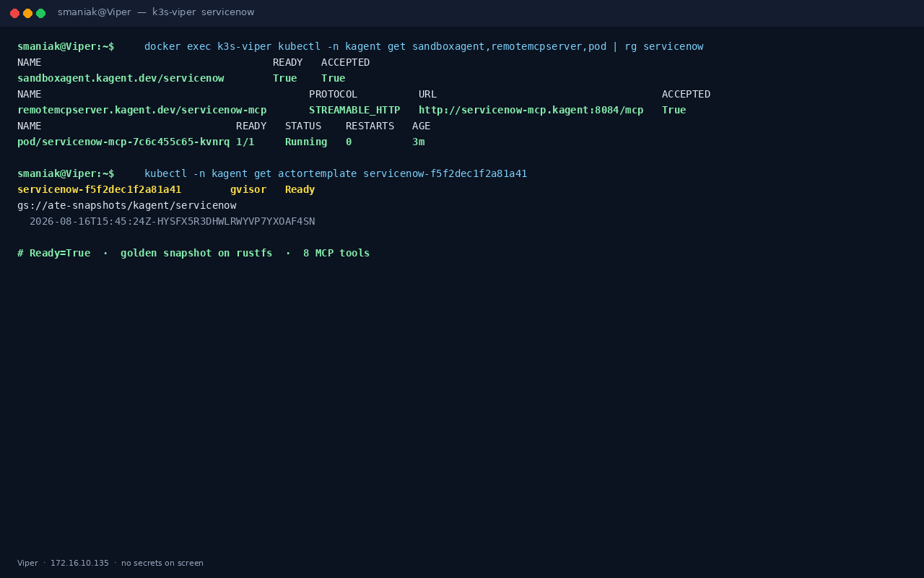Image resolution: width=924 pixels, height=578 pixels.
Task: Click '8 MCP tools' in the comment
Action: (336, 253)
